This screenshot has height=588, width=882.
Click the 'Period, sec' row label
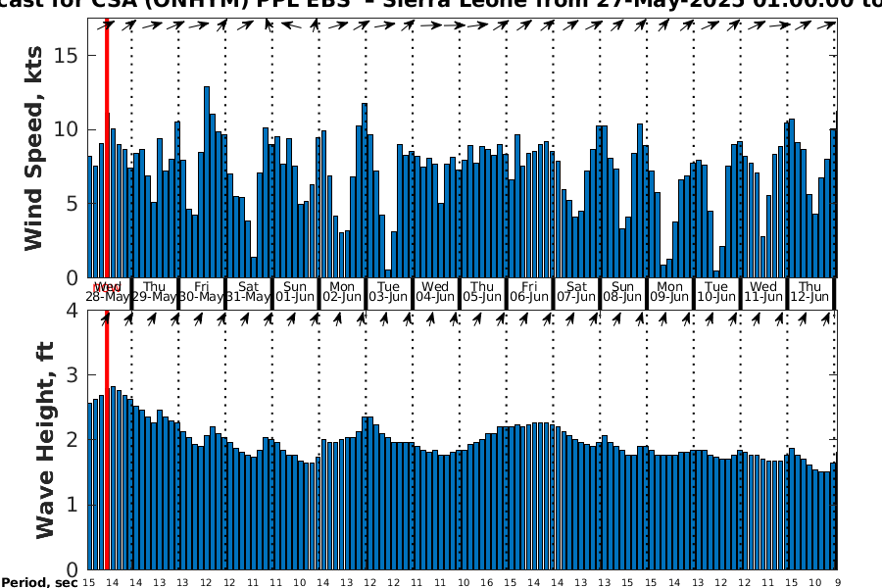(x=39, y=582)
